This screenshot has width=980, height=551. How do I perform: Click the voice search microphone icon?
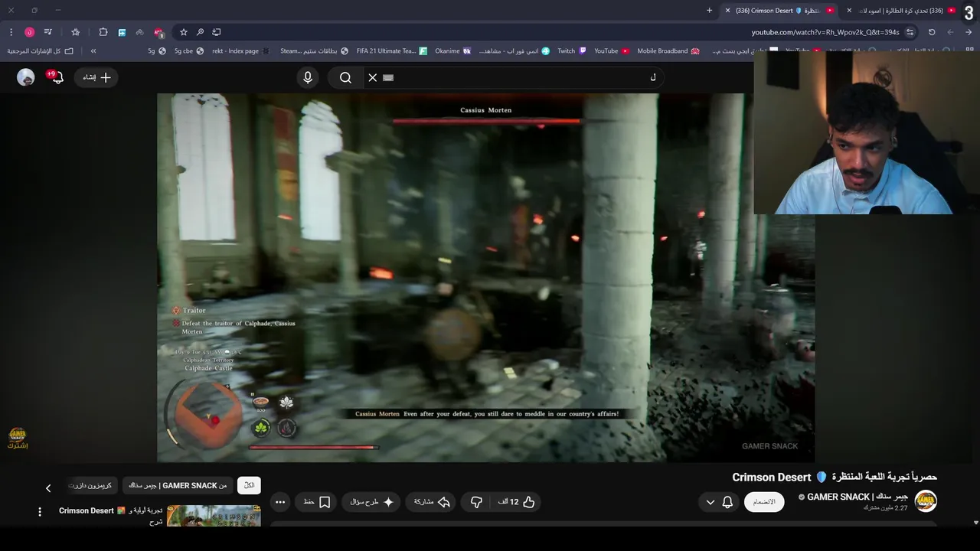click(x=308, y=77)
